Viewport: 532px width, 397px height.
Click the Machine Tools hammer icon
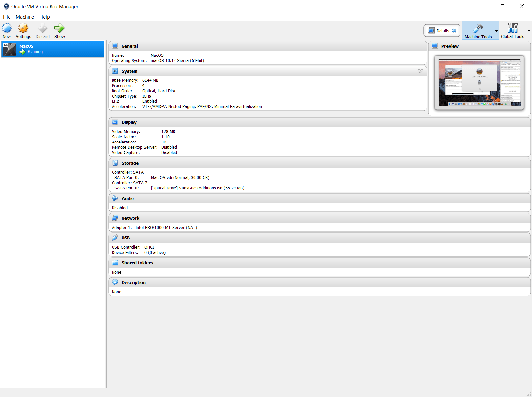coord(478,28)
